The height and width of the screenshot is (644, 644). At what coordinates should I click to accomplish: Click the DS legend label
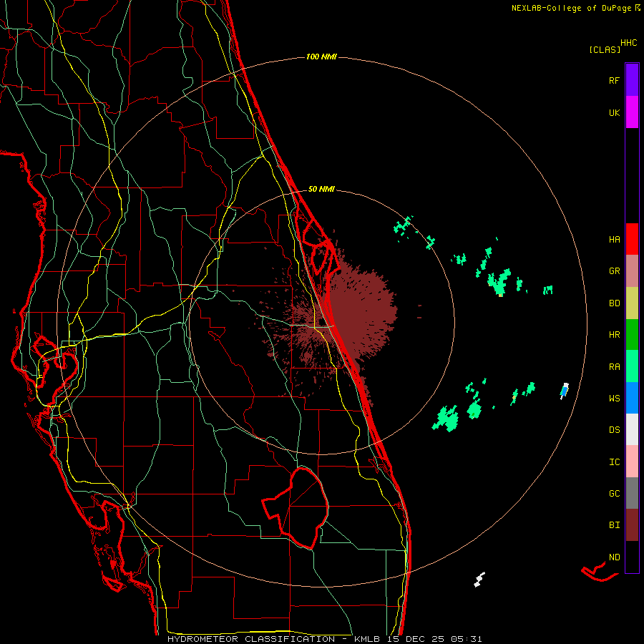[x=614, y=430]
